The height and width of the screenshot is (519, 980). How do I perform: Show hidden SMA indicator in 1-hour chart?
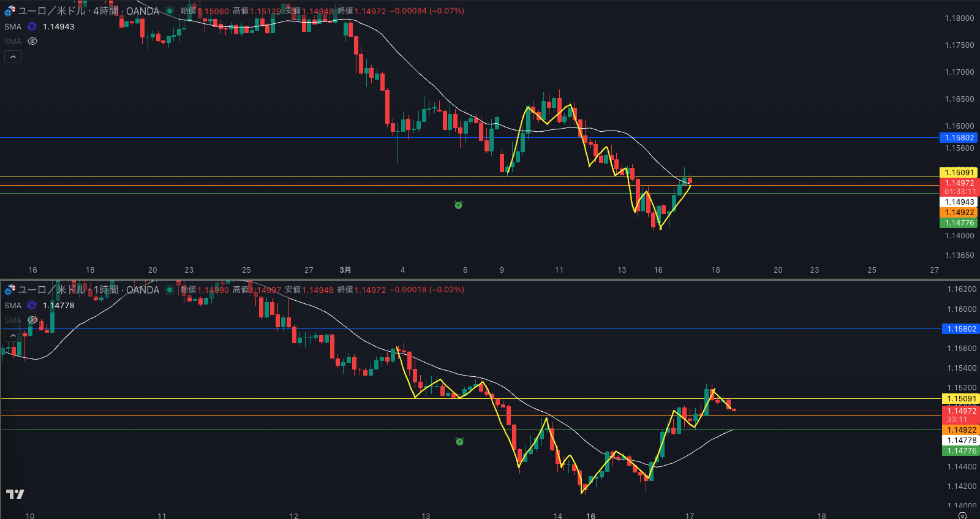(32, 320)
